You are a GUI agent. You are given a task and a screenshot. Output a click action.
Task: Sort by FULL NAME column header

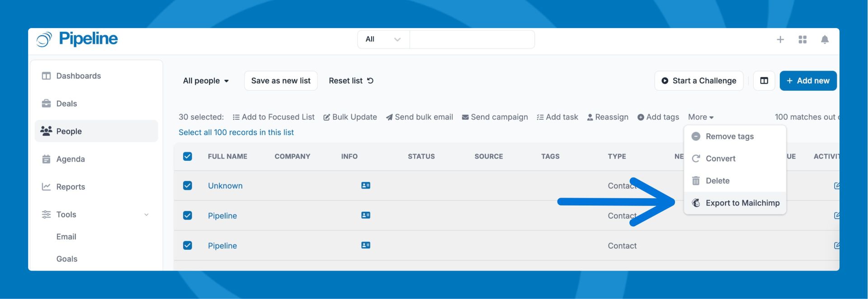[x=227, y=156]
